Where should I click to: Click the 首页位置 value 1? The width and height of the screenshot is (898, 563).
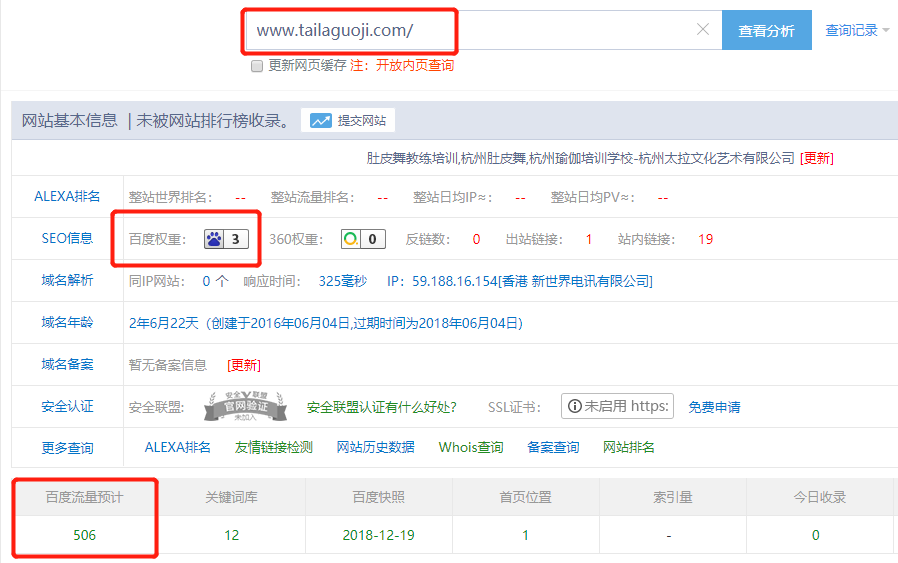click(525, 535)
